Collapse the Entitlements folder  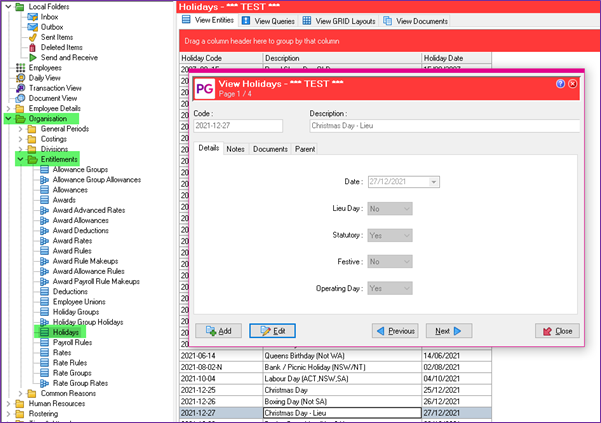(x=20, y=160)
